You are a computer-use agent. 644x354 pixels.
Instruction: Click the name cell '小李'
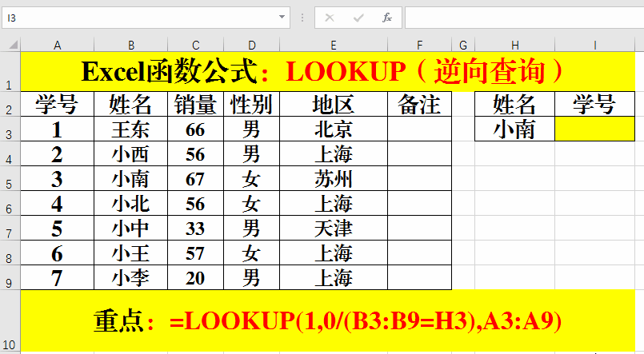coord(130,277)
